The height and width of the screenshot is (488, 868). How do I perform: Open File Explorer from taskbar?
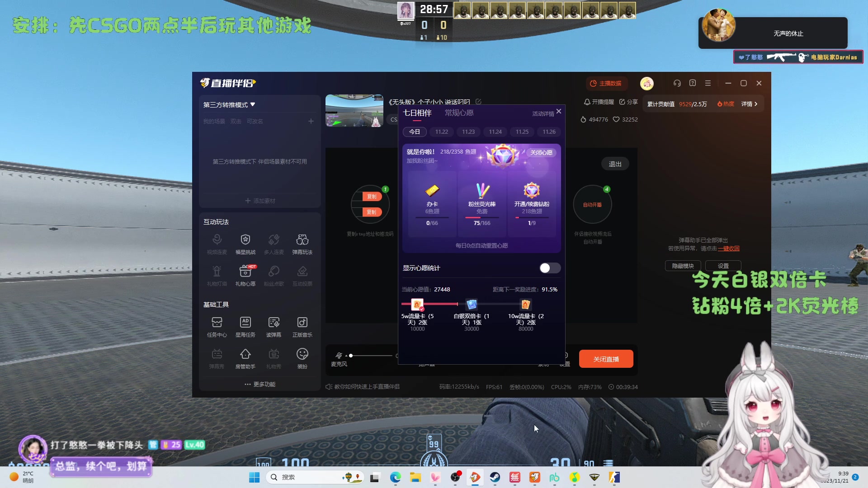point(415,477)
